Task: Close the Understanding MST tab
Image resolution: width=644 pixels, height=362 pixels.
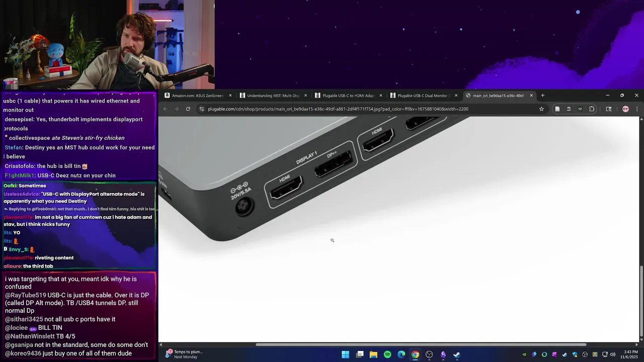Action: tap(305, 96)
